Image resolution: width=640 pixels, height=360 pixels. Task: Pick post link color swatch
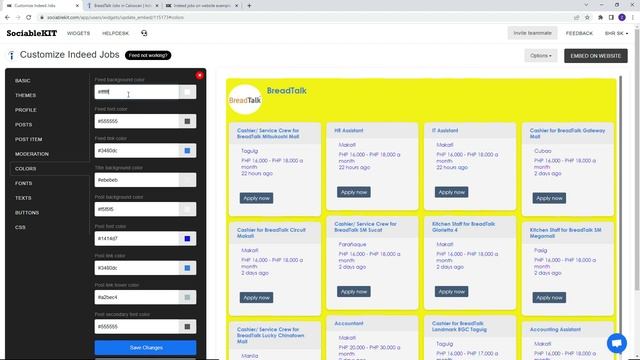pyautogui.click(x=187, y=268)
